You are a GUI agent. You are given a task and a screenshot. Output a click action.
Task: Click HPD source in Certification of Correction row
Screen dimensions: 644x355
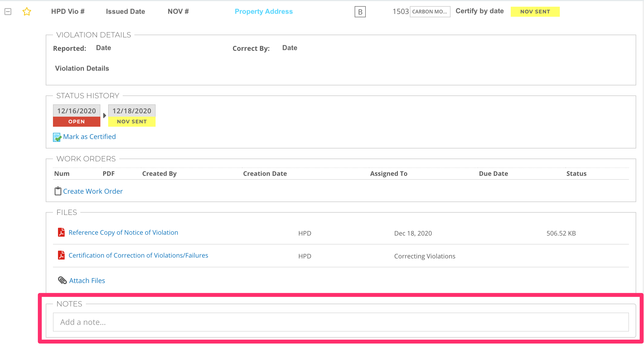point(305,256)
